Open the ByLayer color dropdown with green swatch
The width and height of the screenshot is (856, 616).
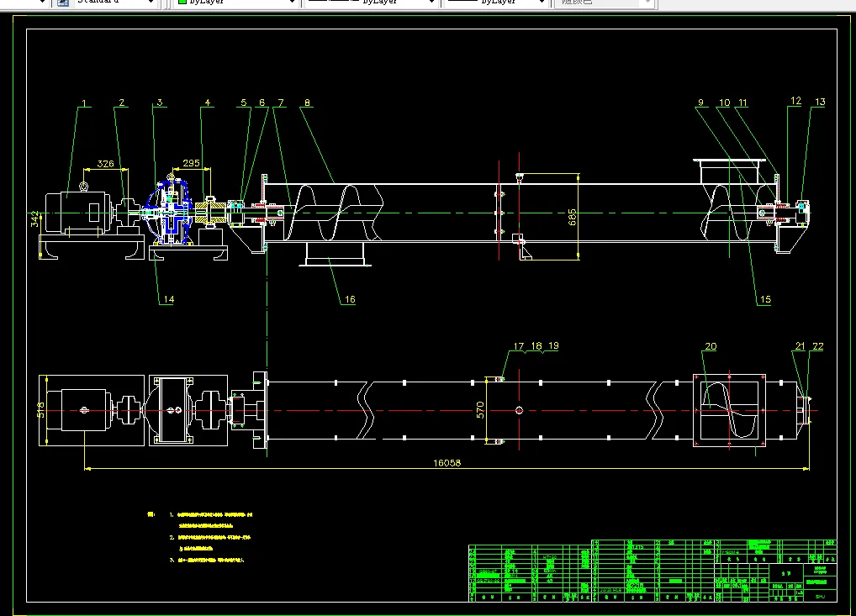(x=235, y=3)
